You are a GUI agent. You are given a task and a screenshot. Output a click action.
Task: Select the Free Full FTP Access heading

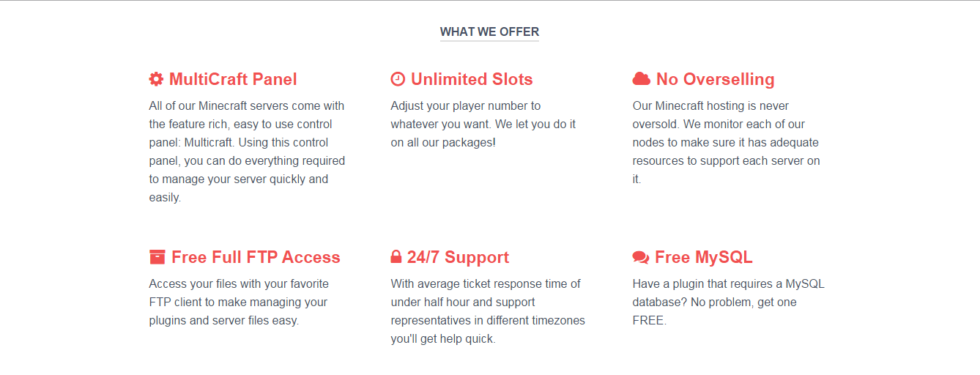click(256, 257)
